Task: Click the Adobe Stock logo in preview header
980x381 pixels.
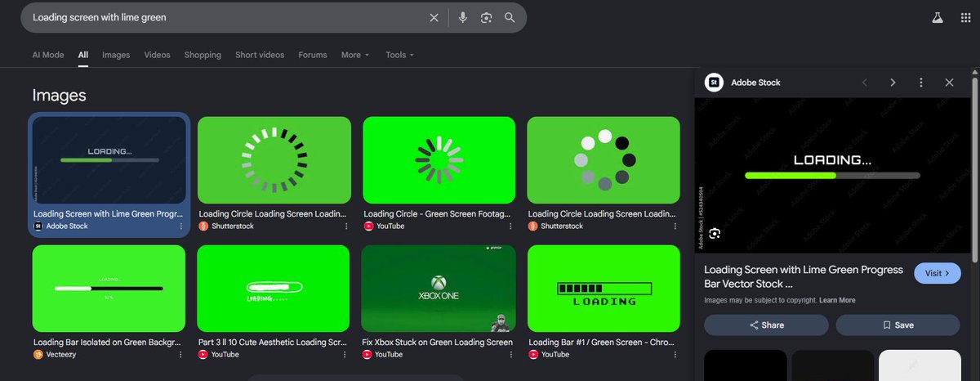Action: (714, 83)
